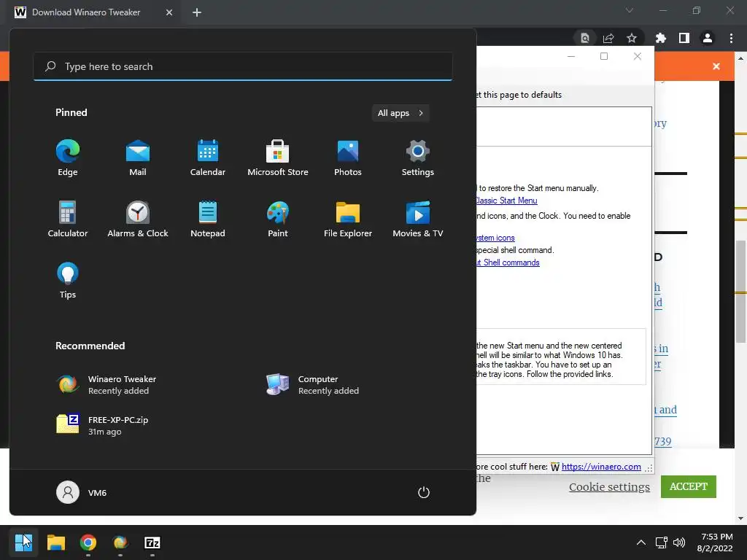Open Notepad from pinned apps

tap(208, 219)
